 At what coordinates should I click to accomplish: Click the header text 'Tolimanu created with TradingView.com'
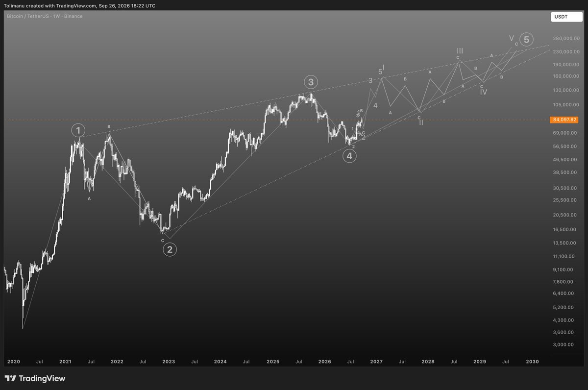49,6
